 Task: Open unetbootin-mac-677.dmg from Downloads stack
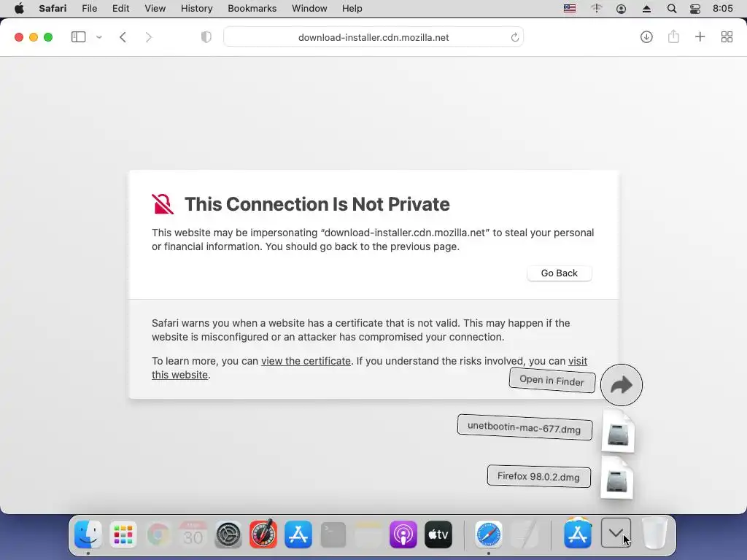click(618, 432)
